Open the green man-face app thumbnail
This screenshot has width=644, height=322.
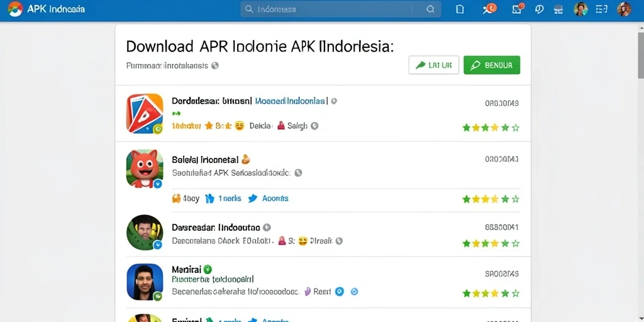[145, 233]
